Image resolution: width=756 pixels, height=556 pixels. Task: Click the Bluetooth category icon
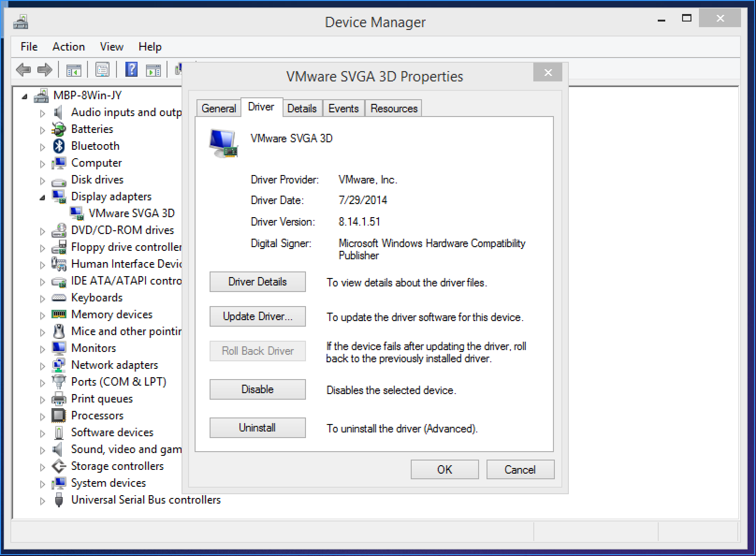pyautogui.click(x=58, y=146)
